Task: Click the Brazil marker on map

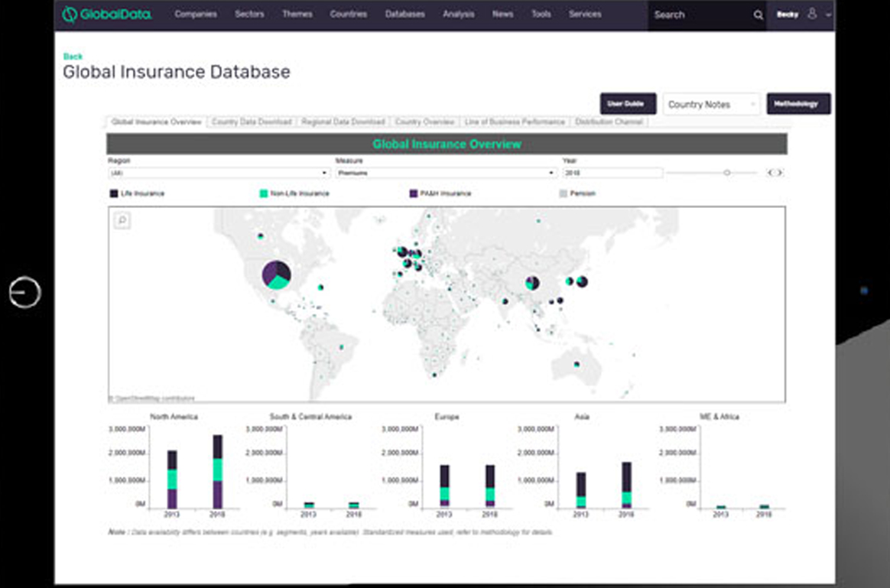Action: point(342,347)
